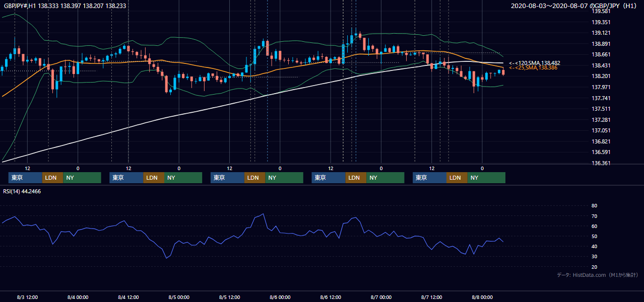Screen dimensions: 644x302
Task: Click price axis label 139.581
Action: pos(601,11)
